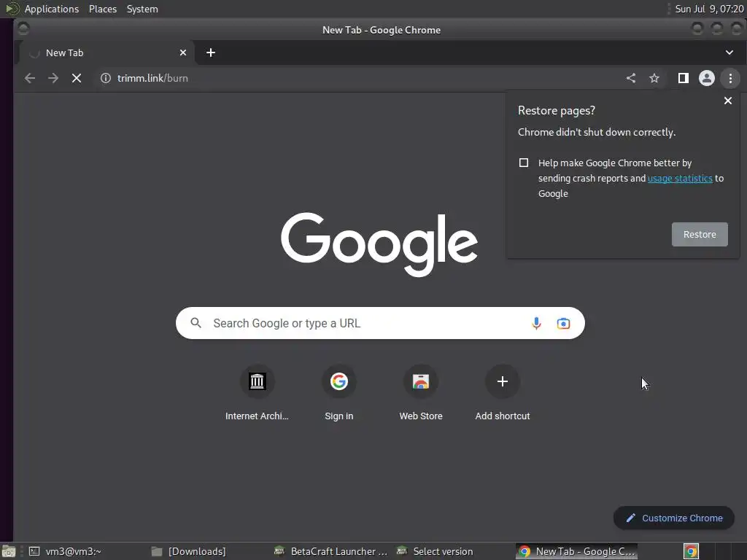Screen dimensions: 747x560
Task: Click the clock showing Sun Jul 9
Action: pyautogui.click(x=709, y=9)
